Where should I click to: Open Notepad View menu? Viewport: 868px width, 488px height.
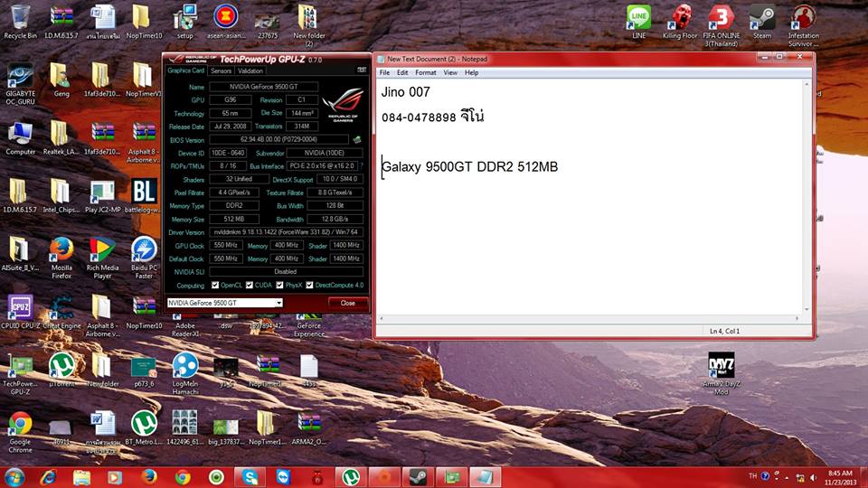pos(450,72)
